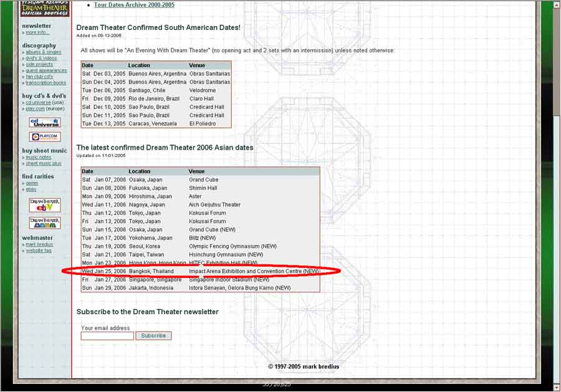
Task: Click the 'Sat Dec 03, 2005' date
Action: tap(103, 74)
